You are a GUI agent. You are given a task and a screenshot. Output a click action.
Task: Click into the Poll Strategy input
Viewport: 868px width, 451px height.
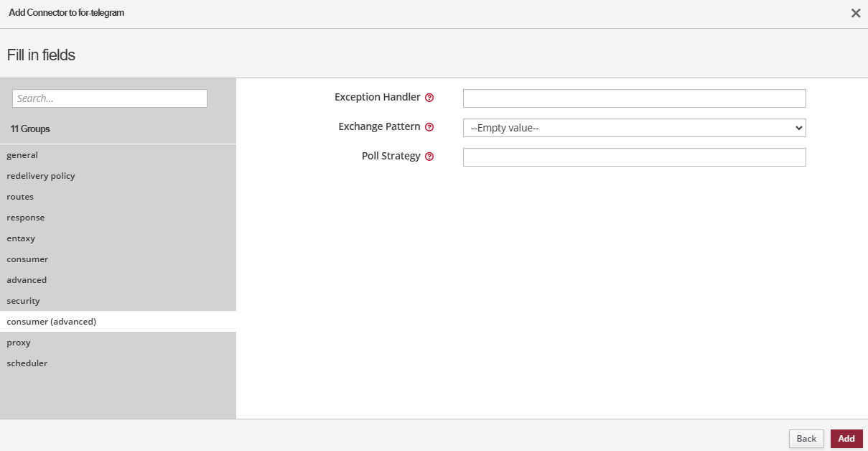coord(634,157)
